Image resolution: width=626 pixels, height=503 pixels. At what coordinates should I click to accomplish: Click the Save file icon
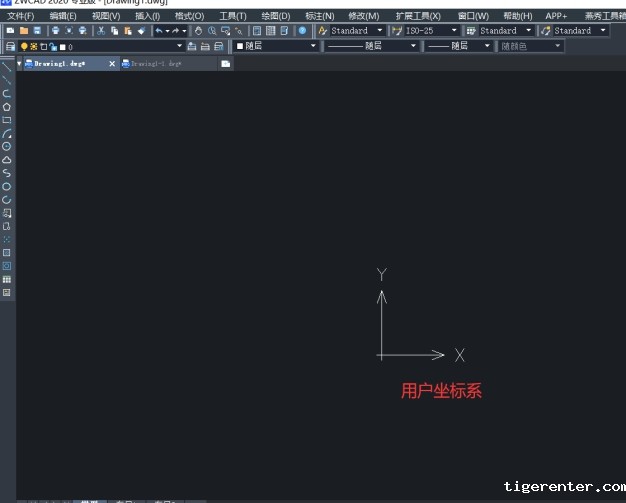tap(37, 31)
